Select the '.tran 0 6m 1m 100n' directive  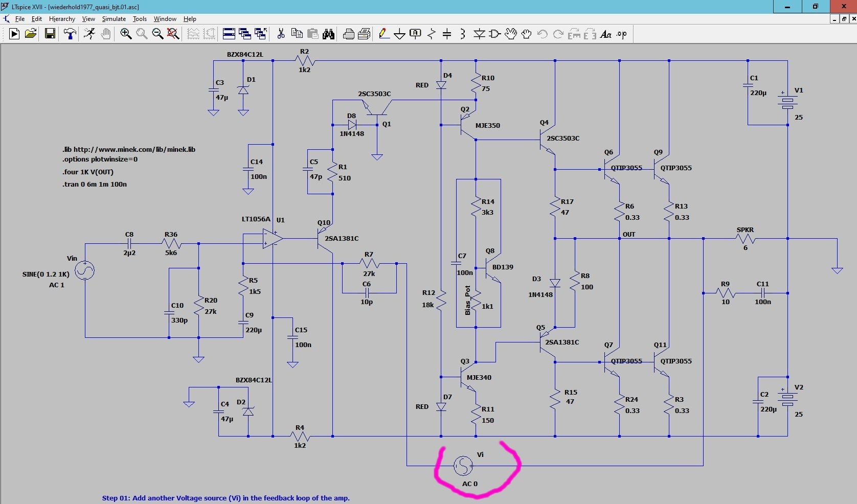tap(95, 184)
